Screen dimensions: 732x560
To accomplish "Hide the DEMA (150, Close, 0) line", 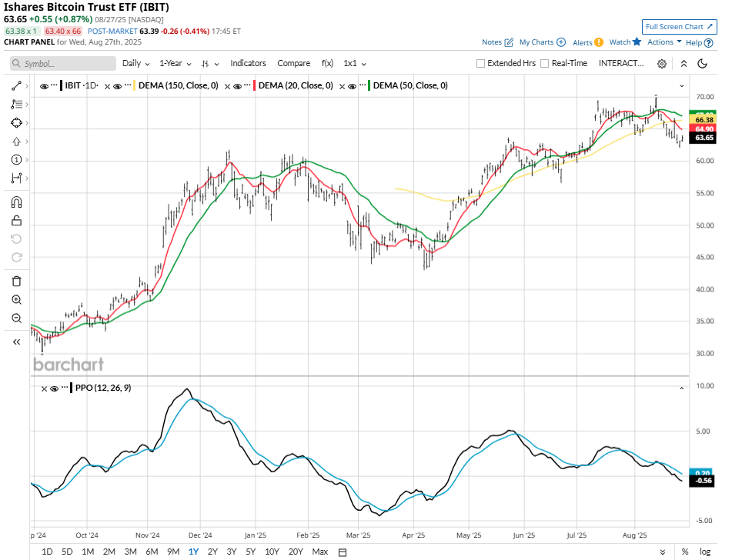I will (x=118, y=86).
